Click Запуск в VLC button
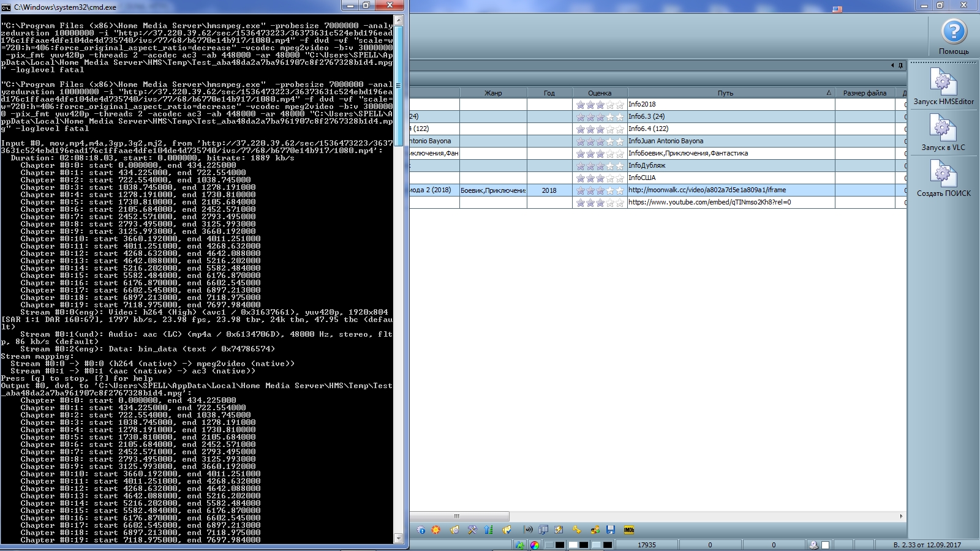This screenshot has width=980, height=551. [x=943, y=133]
